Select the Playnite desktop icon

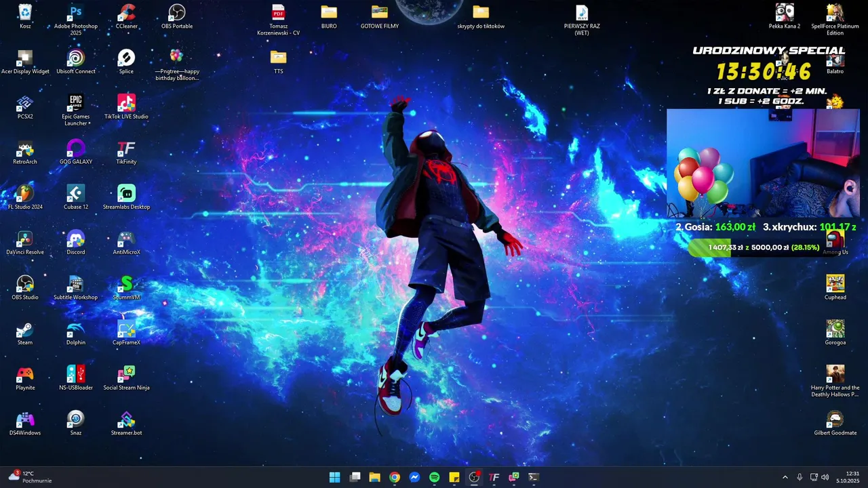25,378
